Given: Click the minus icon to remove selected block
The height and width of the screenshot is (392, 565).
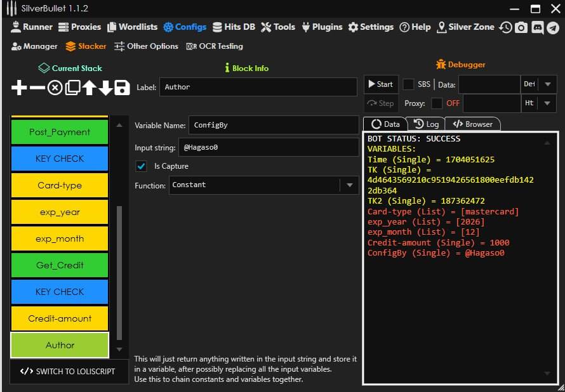Looking at the screenshot, I should coord(37,88).
